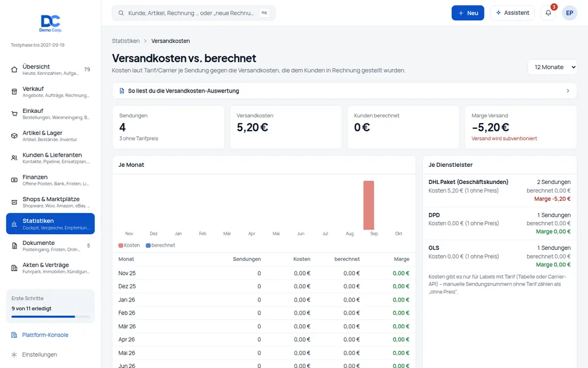This screenshot has height=368, width=588.
Task: Open the Übersicht menu
Action: (50, 70)
